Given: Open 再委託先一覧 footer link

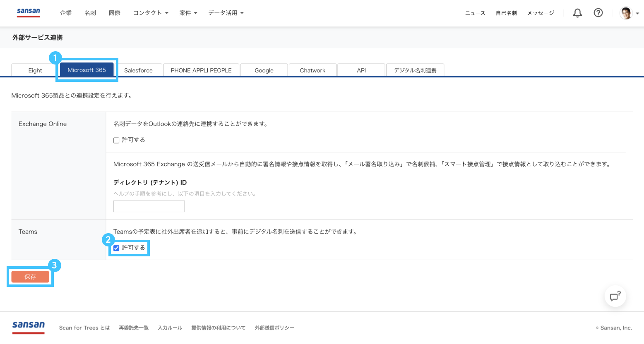Looking at the screenshot, I should (134, 328).
